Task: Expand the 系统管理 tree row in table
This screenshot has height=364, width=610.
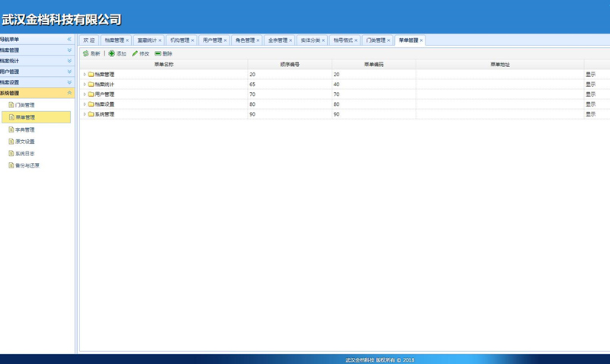Action: [x=85, y=114]
